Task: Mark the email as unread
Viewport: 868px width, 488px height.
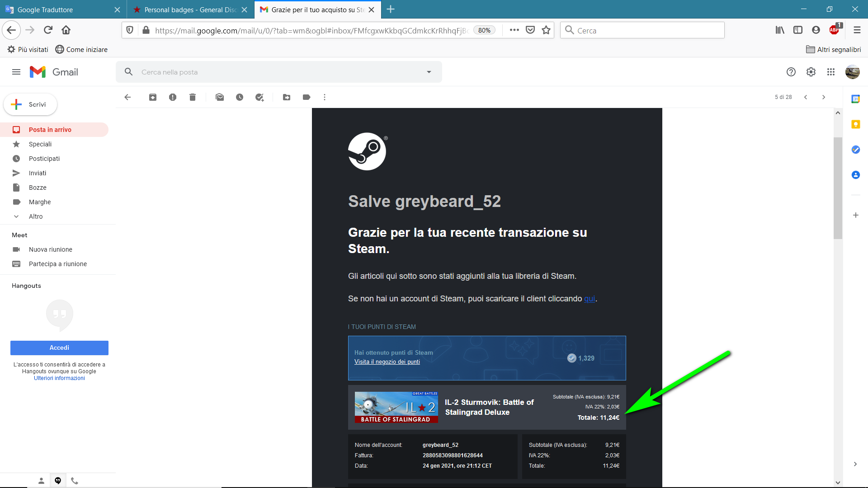Action: point(220,97)
